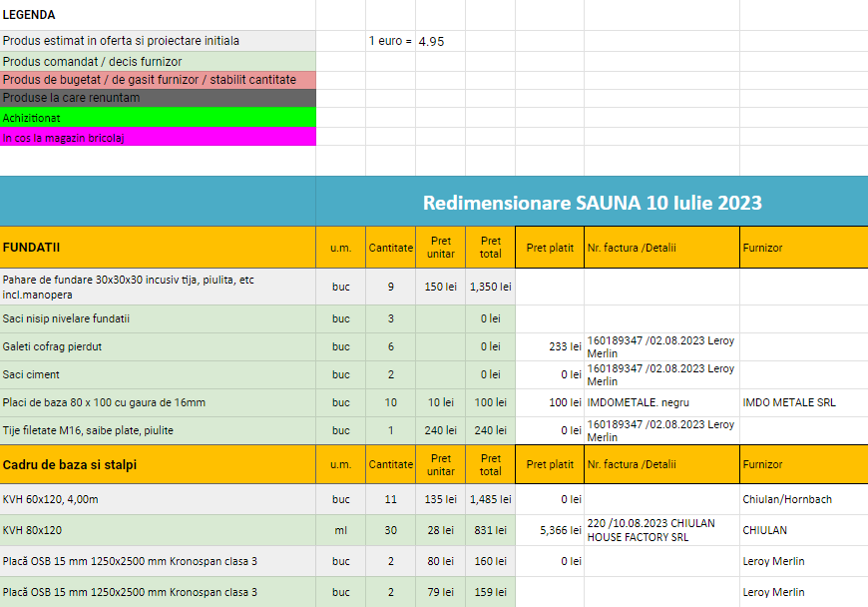The width and height of the screenshot is (868, 607).
Task: Select the "Redimensionare SAUNA 10 Iulie 2023" title cell
Action: pos(592,203)
